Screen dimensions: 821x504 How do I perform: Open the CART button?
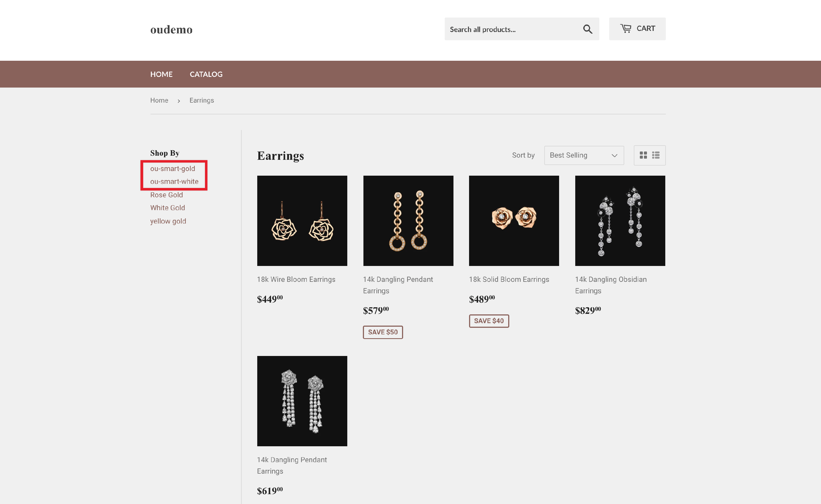[x=637, y=29]
